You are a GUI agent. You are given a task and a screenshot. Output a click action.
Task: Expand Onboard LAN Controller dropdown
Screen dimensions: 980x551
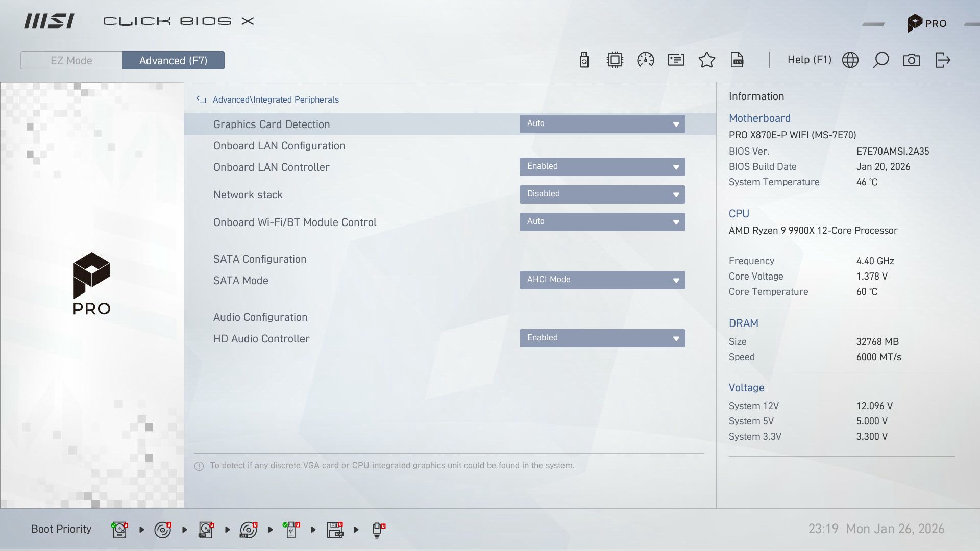coord(602,167)
